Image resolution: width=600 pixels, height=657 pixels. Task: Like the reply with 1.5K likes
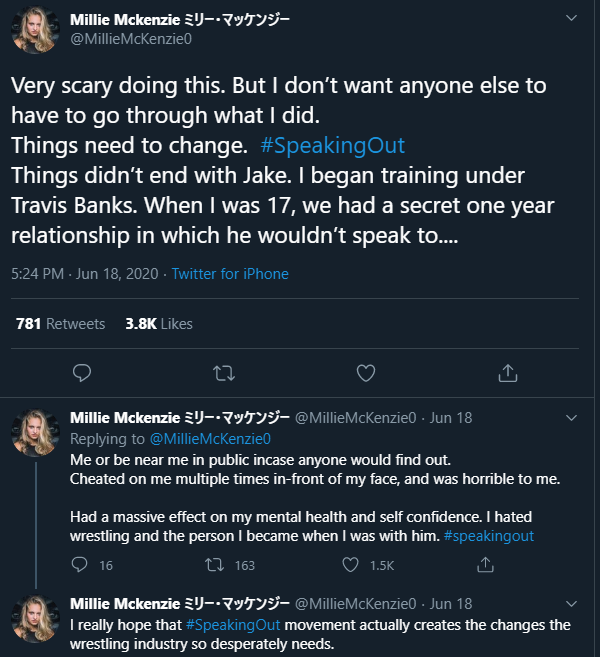351,565
